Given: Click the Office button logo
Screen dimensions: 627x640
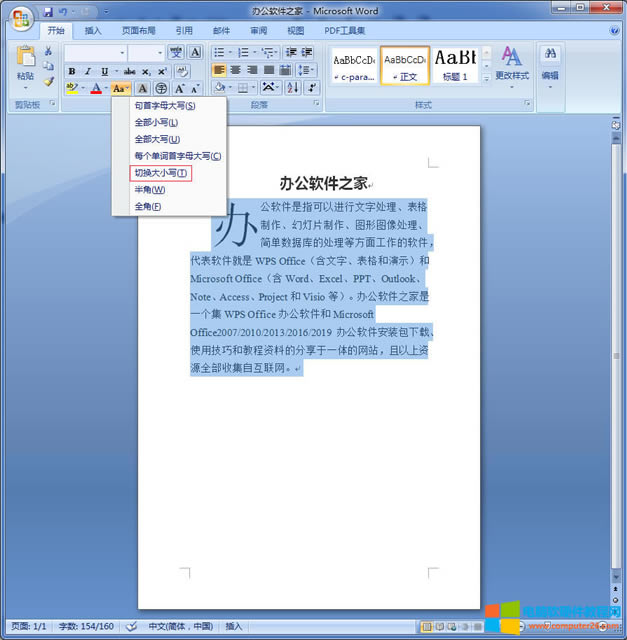Looking at the screenshot, I should pyautogui.click(x=20, y=19).
